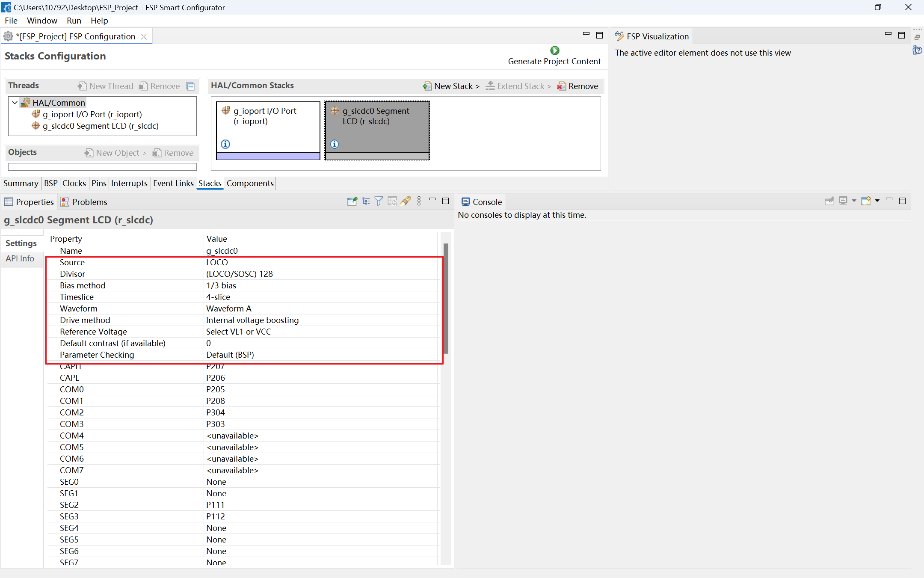
Task: Switch to the Clocks tab
Action: click(x=74, y=183)
